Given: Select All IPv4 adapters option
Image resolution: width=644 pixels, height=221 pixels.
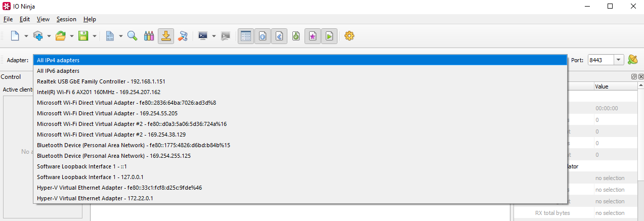Looking at the screenshot, I should tap(300, 60).
